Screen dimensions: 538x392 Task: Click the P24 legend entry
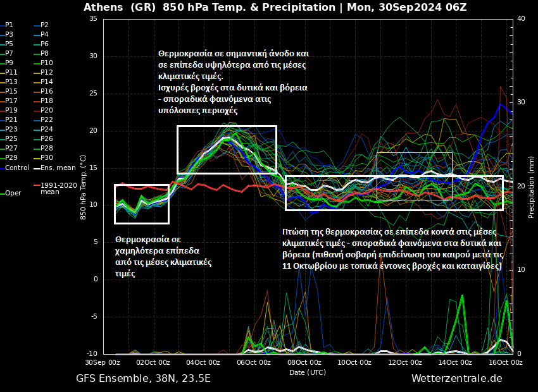click(47, 130)
